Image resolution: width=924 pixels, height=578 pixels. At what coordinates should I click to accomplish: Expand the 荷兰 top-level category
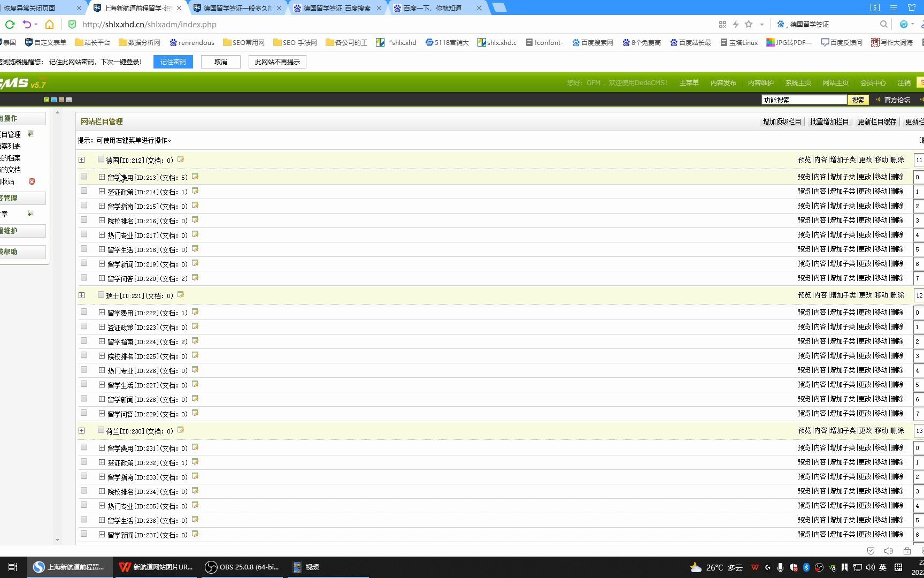(82, 430)
